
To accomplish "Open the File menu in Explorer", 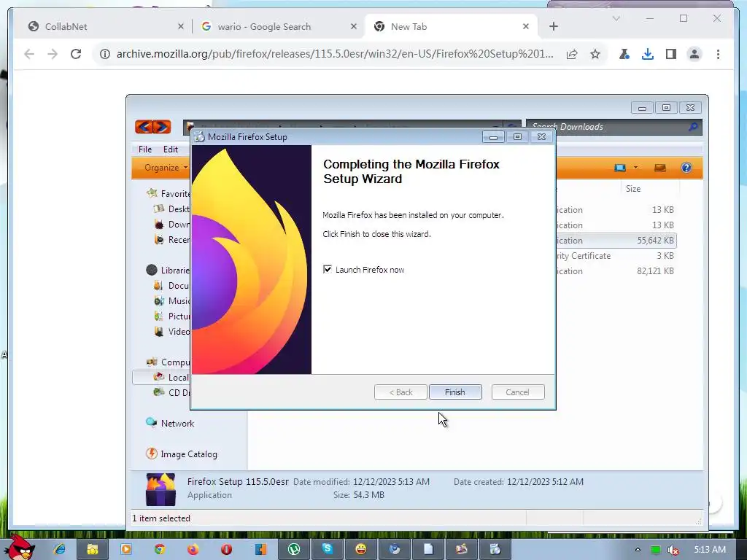I will [145, 149].
